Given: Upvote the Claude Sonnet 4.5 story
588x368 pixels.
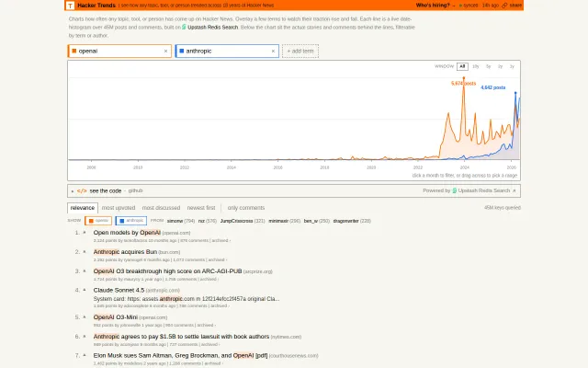Looking at the screenshot, I should pos(85,290).
